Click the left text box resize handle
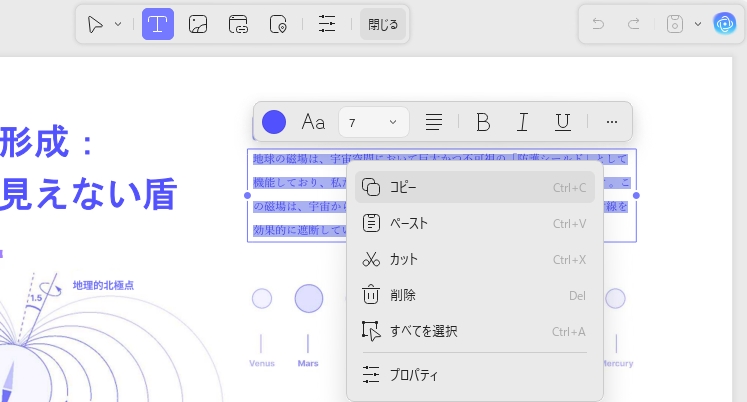 [x=247, y=195]
